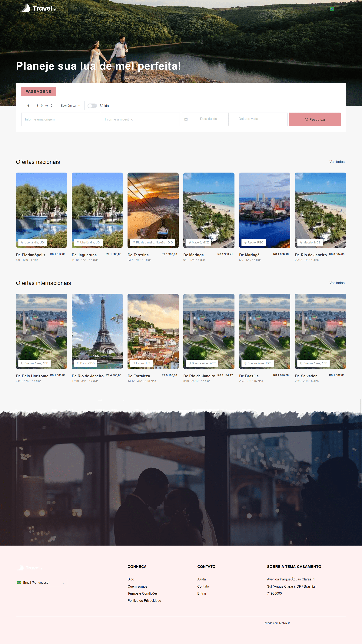Click the child passenger icon
362x644 pixels.
(x=37, y=106)
